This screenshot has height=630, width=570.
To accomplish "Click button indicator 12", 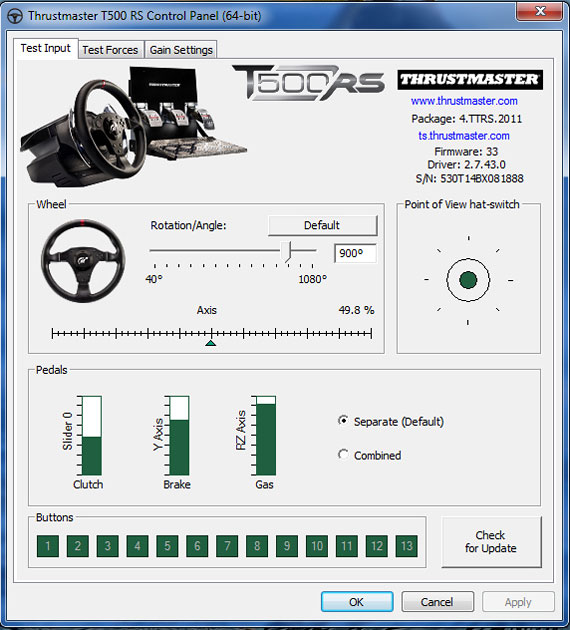I will [x=377, y=546].
